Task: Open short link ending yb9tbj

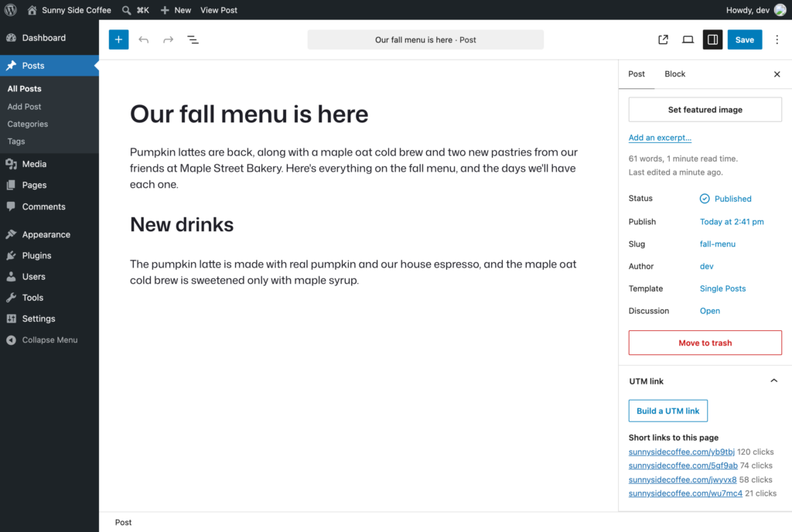Action: pos(681,452)
